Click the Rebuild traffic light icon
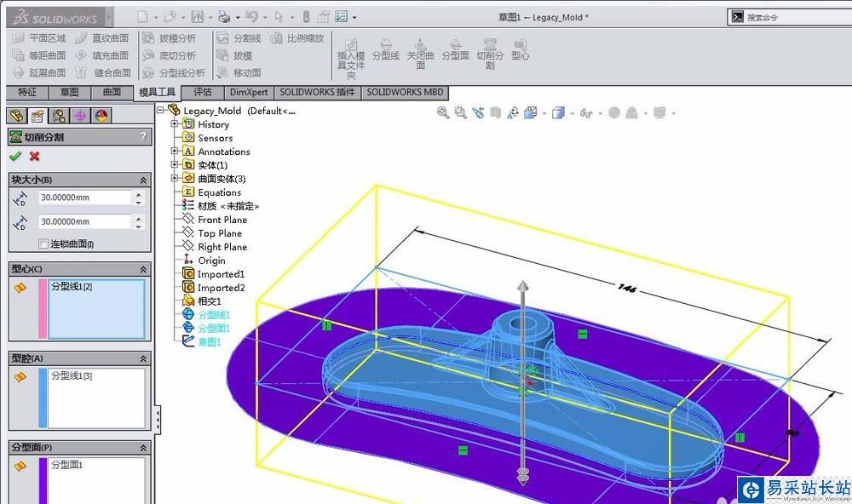 [x=306, y=17]
